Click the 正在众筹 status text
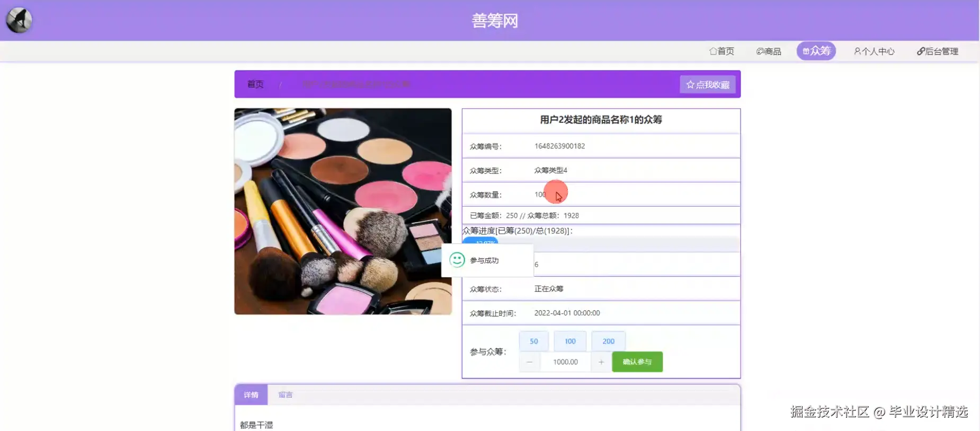 (549, 289)
